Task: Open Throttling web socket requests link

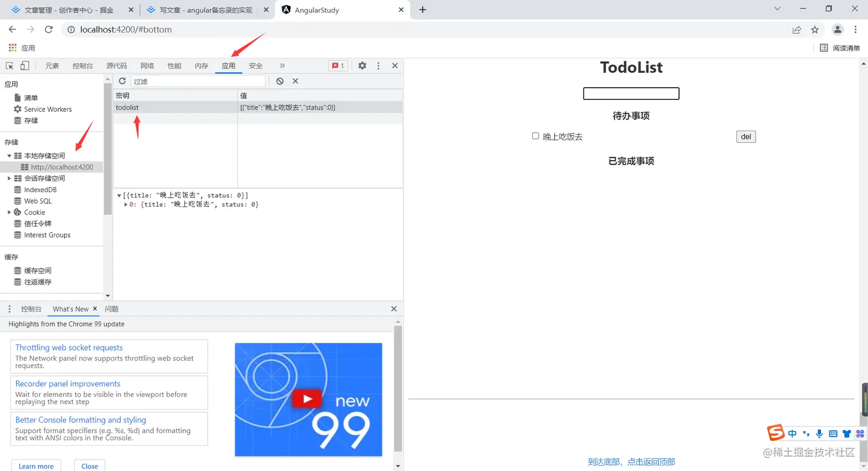Action: pos(69,348)
